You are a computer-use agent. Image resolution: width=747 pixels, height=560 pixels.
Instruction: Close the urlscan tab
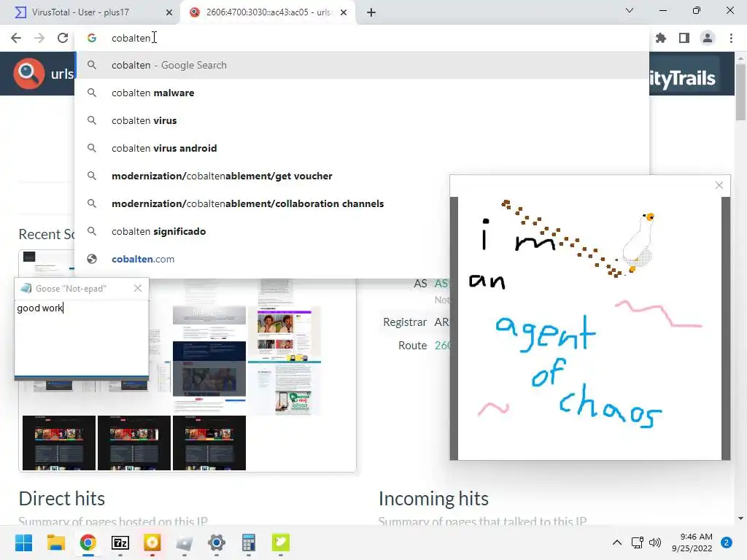point(344,12)
